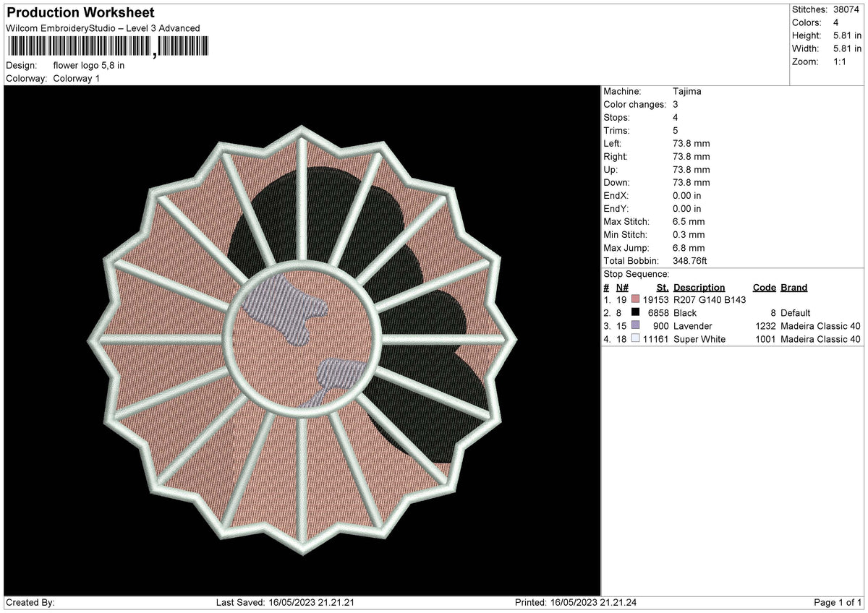Click the Black thread color swatch
The width and height of the screenshot is (868, 613).
pos(636,312)
